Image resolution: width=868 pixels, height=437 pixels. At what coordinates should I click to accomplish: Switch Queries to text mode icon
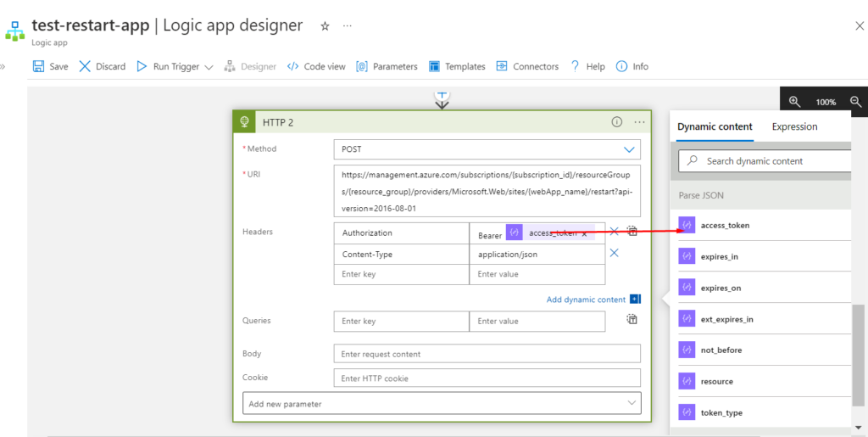click(x=632, y=319)
